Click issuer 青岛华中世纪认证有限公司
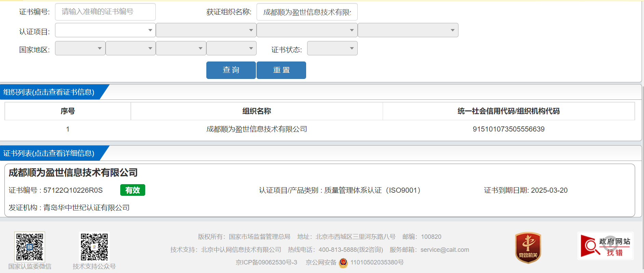The width and height of the screenshot is (644, 273). (x=86, y=208)
